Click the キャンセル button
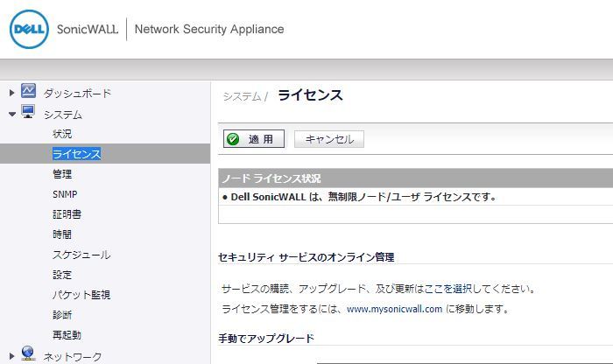613x364 pixels. [x=329, y=139]
